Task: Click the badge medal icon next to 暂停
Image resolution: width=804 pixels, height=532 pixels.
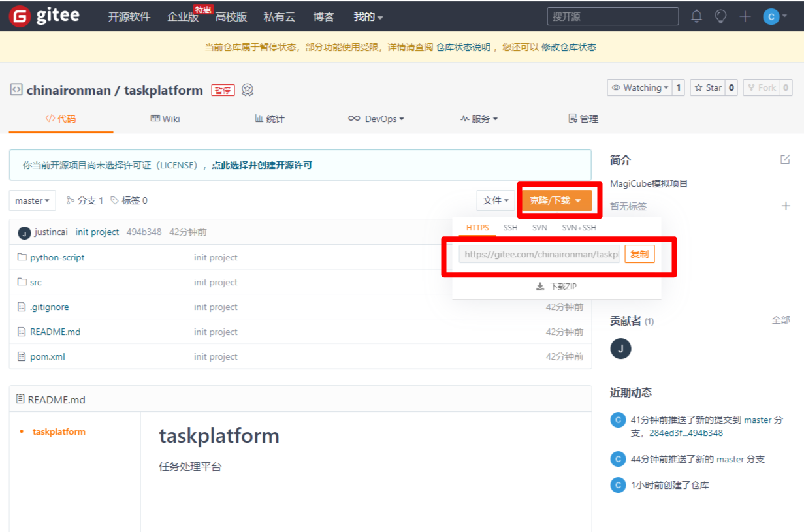Action: 248,90
